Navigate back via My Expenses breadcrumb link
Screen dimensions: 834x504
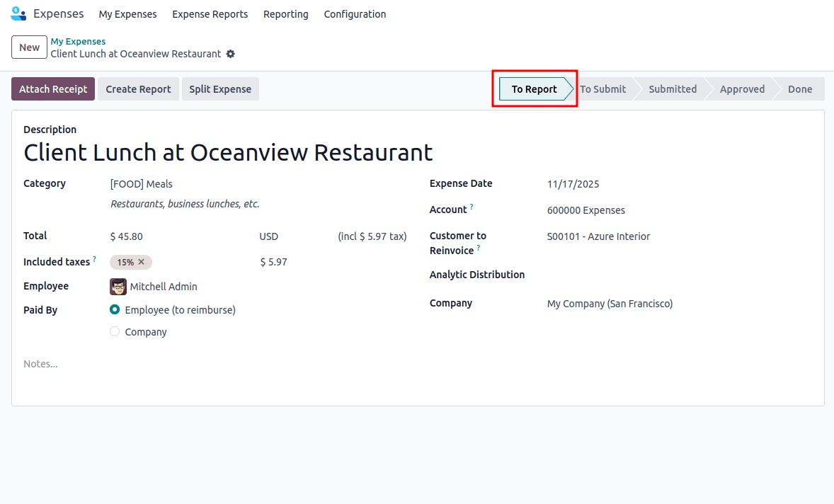pos(78,41)
